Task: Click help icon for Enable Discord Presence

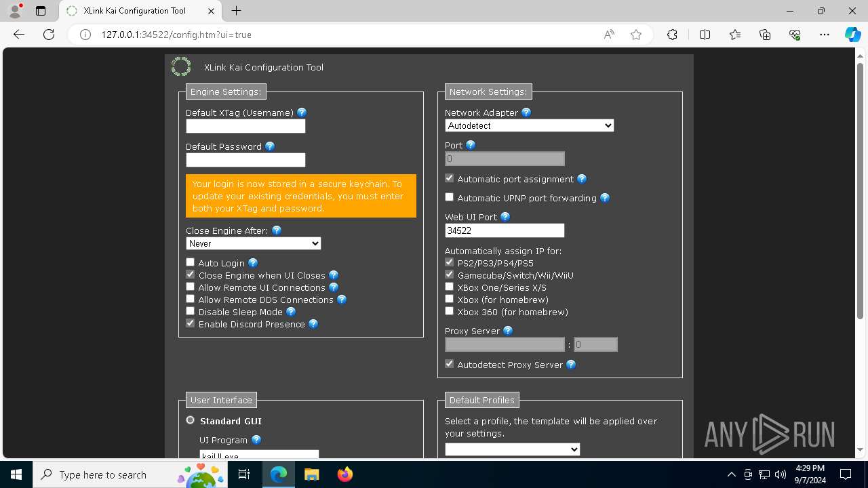Action: tap(313, 324)
